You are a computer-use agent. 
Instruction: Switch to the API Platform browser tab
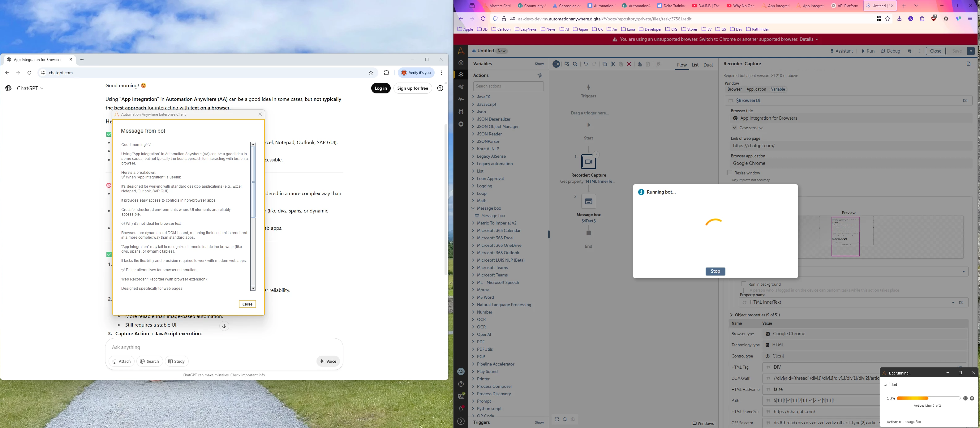pyautogui.click(x=845, y=6)
